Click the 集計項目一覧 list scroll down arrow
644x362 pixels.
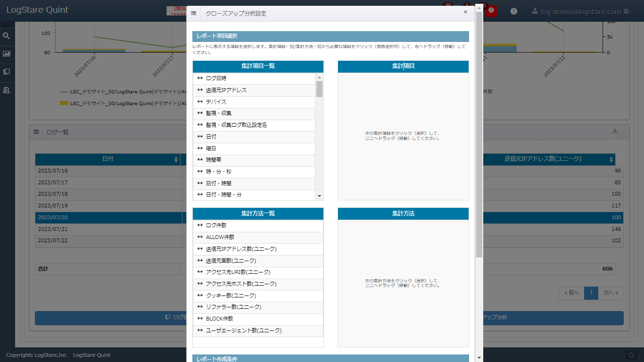[x=319, y=196]
